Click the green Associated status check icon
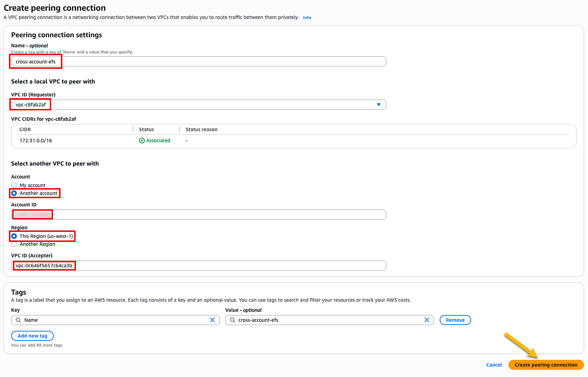588x377 pixels. click(x=142, y=140)
